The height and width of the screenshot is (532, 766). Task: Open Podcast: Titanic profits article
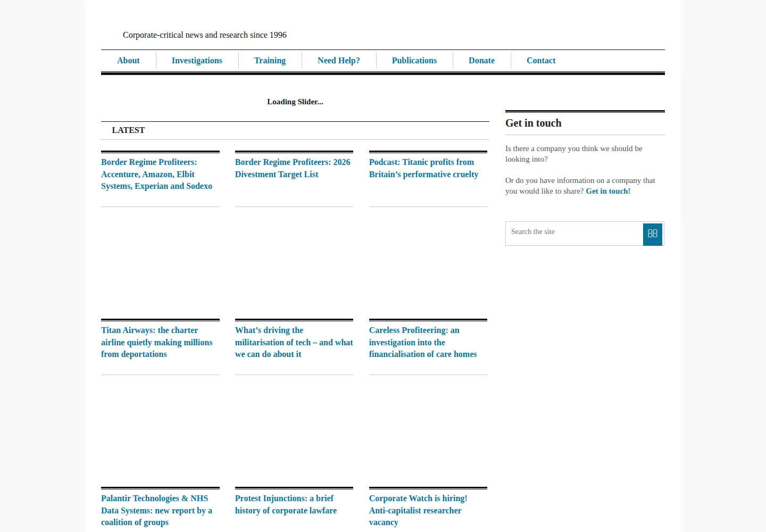coord(424,168)
